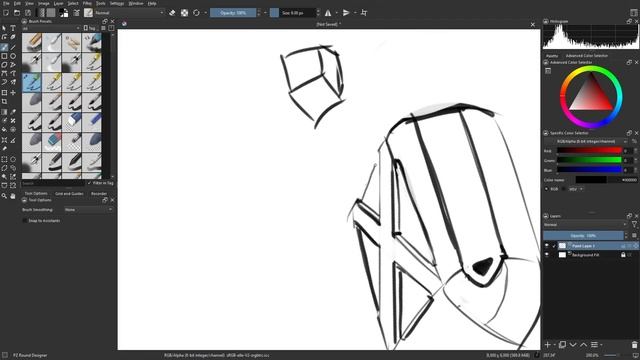640x360 pixels.
Task: Open the blending mode Normal dropdown in the toolbar
Action: click(x=129, y=13)
